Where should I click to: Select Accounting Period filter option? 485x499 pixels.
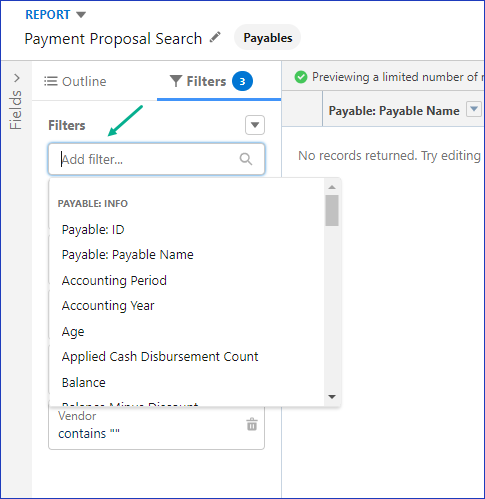pyautogui.click(x=114, y=281)
